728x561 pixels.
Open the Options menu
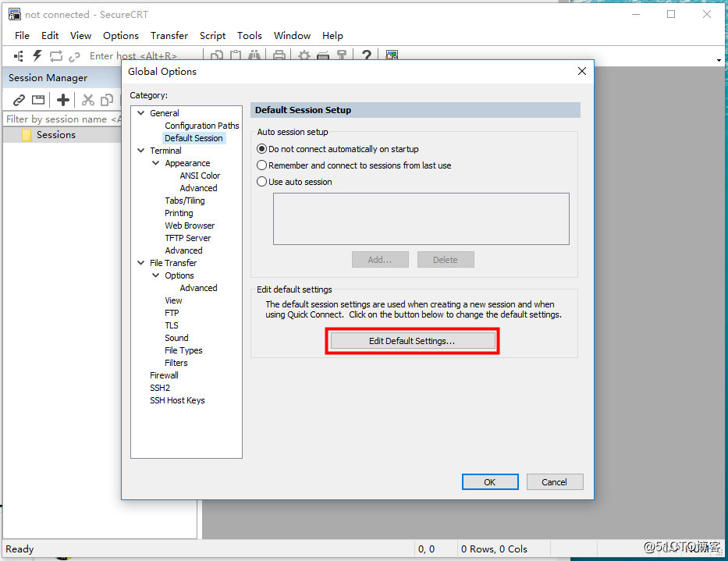tap(121, 36)
